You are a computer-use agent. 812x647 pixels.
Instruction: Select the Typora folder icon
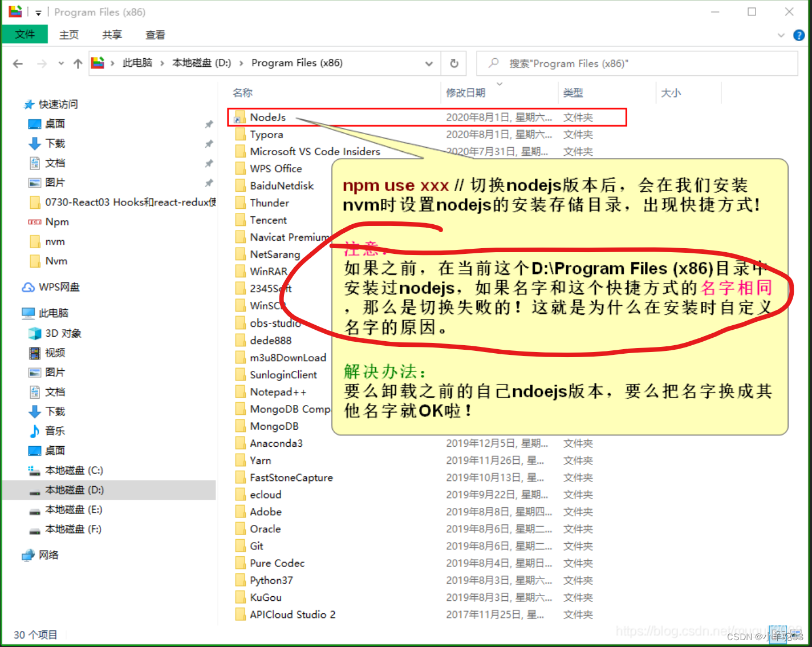point(240,135)
